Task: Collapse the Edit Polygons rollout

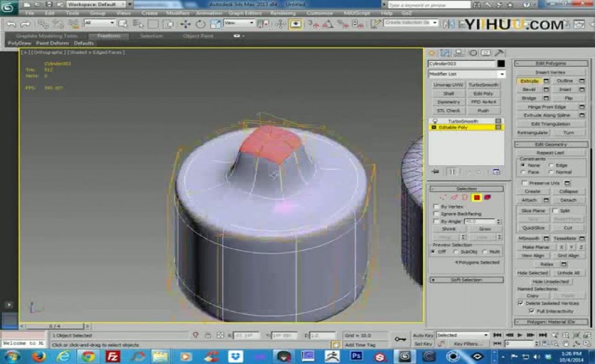Action: coord(551,63)
